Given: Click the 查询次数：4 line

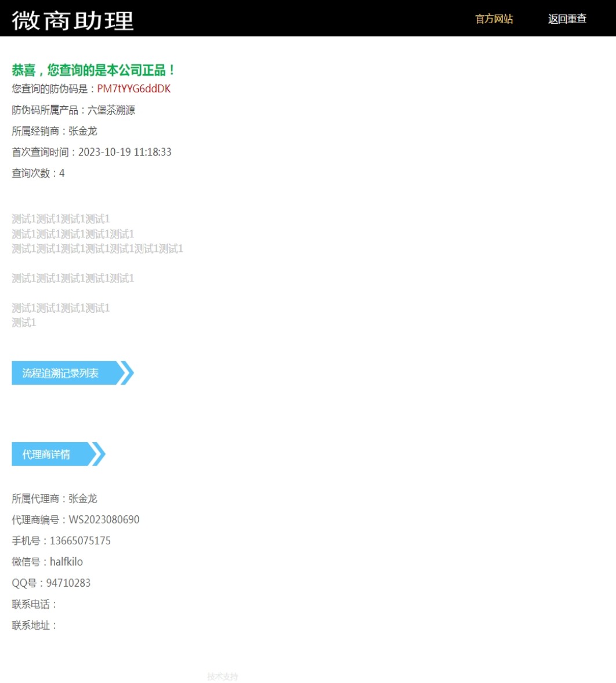Looking at the screenshot, I should click(38, 174).
